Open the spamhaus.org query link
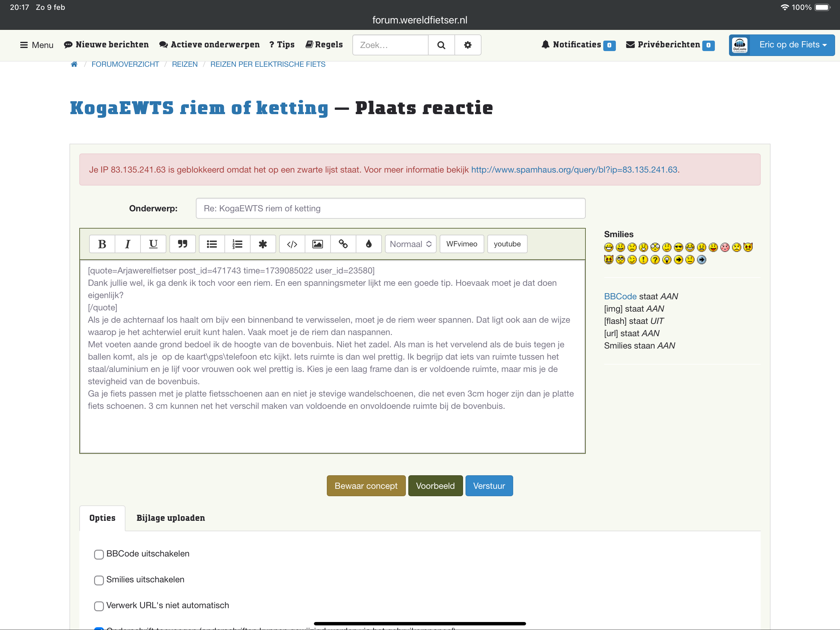The height and width of the screenshot is (630, 840). [574, 170]
